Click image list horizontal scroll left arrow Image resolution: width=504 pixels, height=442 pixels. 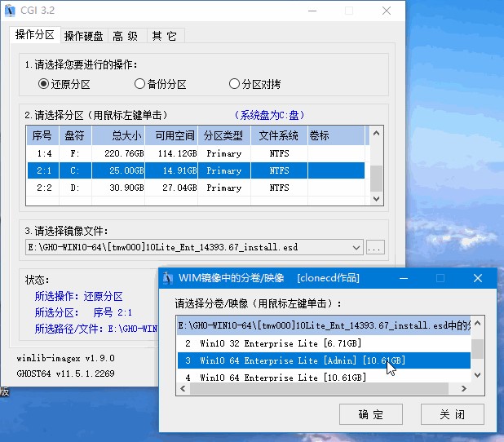click(183, 389)
